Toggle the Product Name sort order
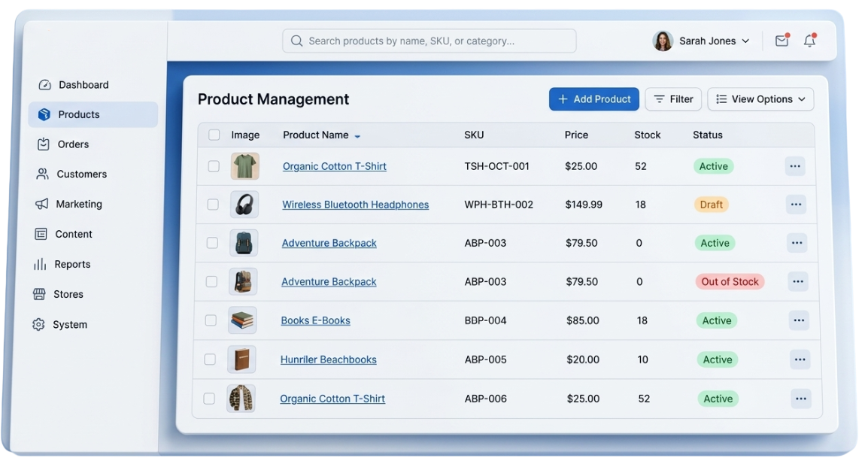 356,135
